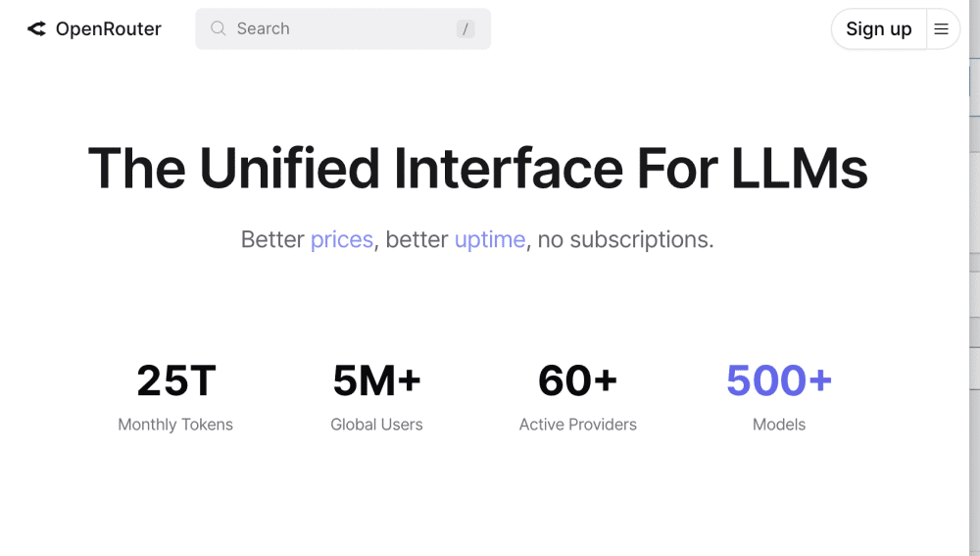
Task: Click the slash shortcut badge in search
Action: (465, 29)
